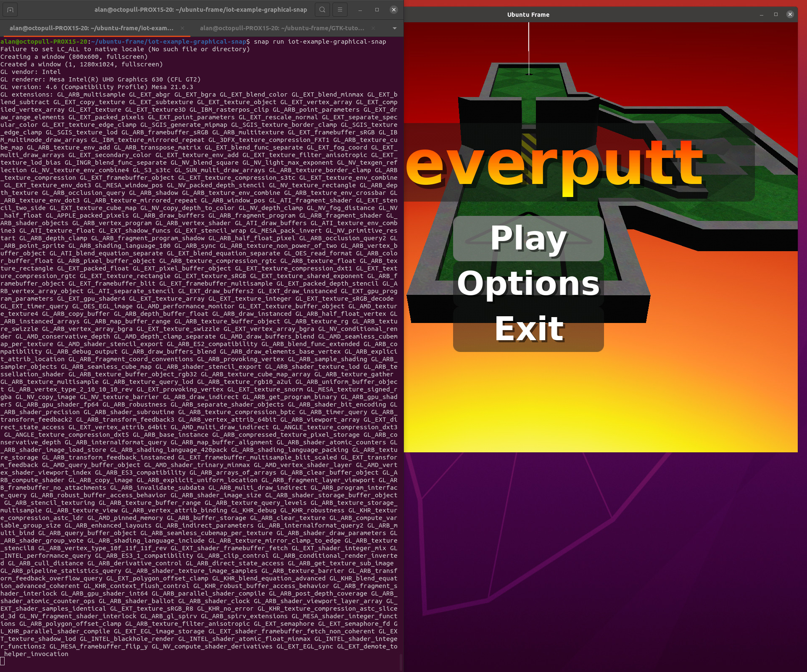Viewport: 807px width, 672px height.
Task: Click the terminal cursor on the last line
Action: (3, 661)
